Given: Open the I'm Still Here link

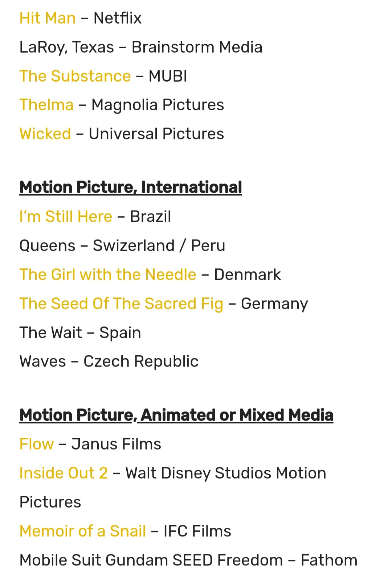Looking at the screenshot, I should coord(66,217).
